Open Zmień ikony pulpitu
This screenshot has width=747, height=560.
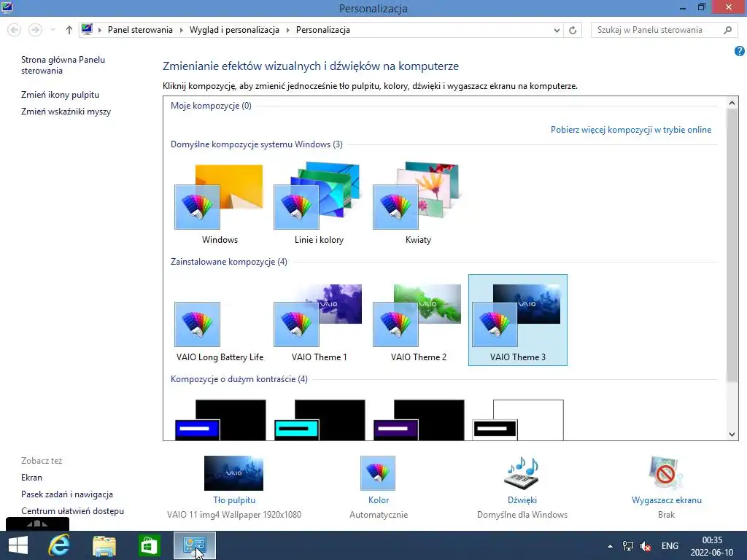(60, 95)
